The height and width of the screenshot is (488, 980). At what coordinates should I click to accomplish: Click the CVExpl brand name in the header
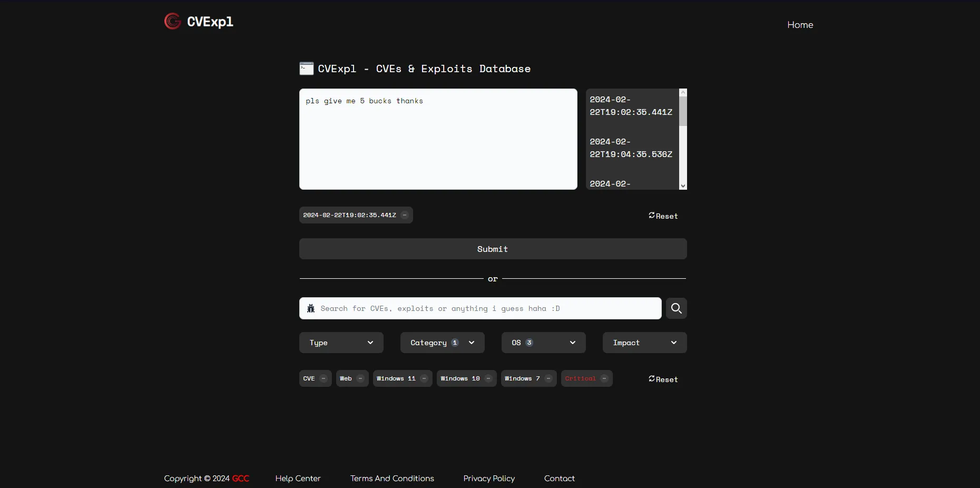tap(210, 22)
